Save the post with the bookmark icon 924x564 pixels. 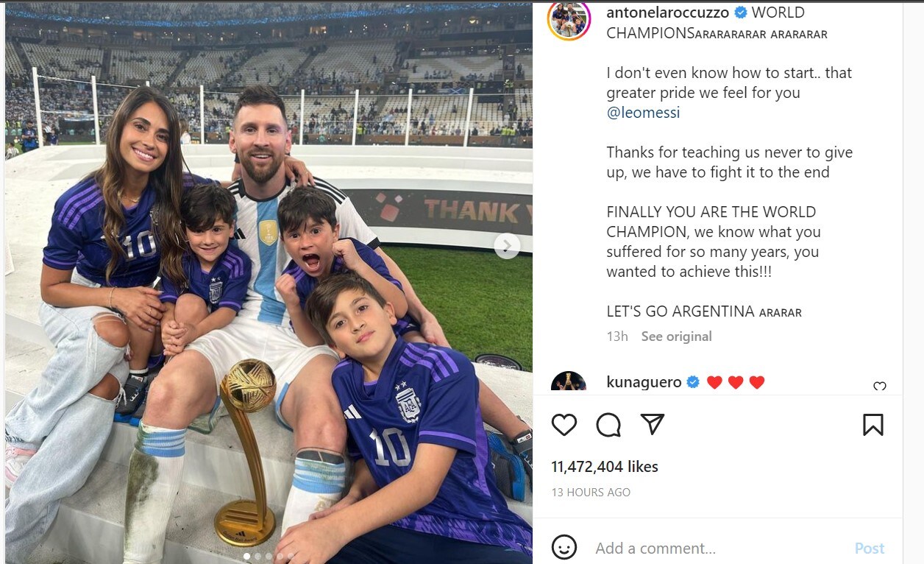[x=873, y=425]
